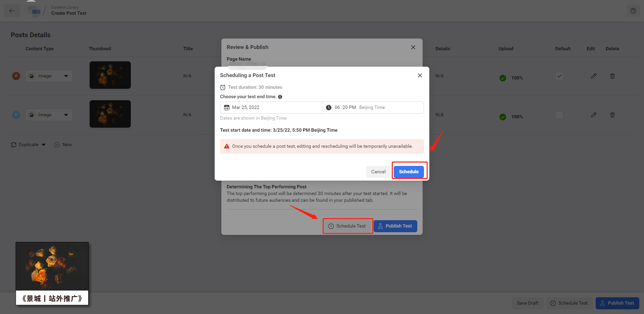Click the Schedule button in the dialog
Screen dimensions: 644x314
point(409,171)
